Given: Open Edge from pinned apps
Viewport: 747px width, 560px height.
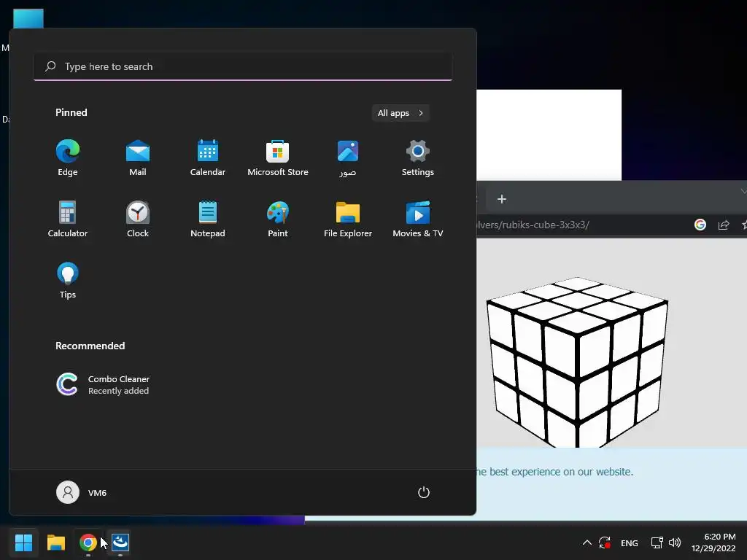Looking at the screenshot, I should pyautogui.click(x=68, y=158).
